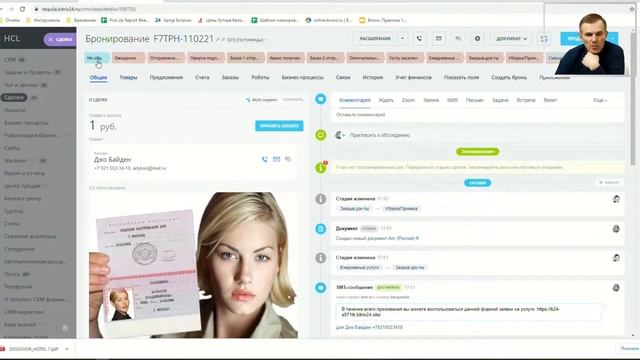This screenshot has width=640, height=360.
Task: Open dropdown arrow on downloaded PDF file
Action: click(67, 349)
